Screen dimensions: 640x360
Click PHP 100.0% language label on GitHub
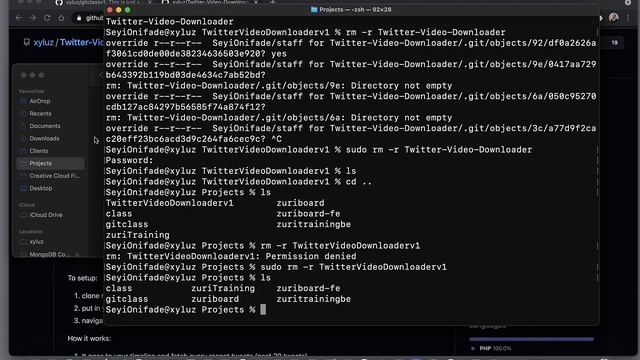coord(495,348)
